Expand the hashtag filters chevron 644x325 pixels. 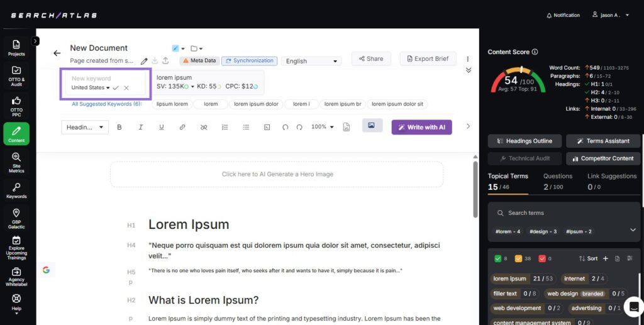point(633,230)
